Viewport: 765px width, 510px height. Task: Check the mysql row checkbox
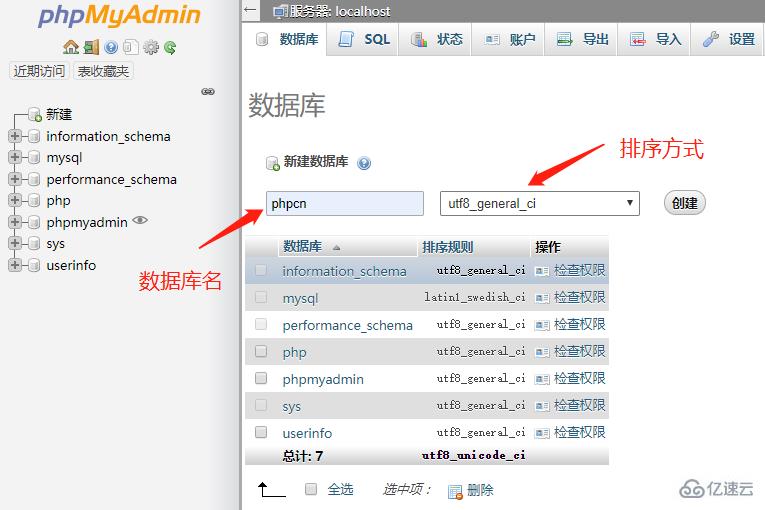(261, 297)
